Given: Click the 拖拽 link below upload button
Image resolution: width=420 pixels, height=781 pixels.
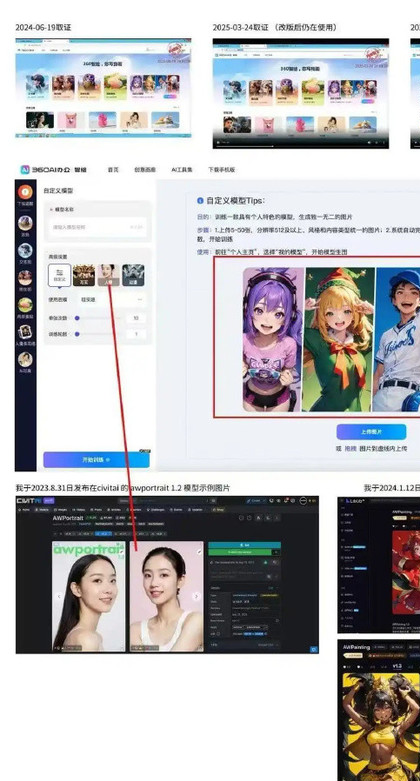Looking at the screenshot, I should (351, 449).
